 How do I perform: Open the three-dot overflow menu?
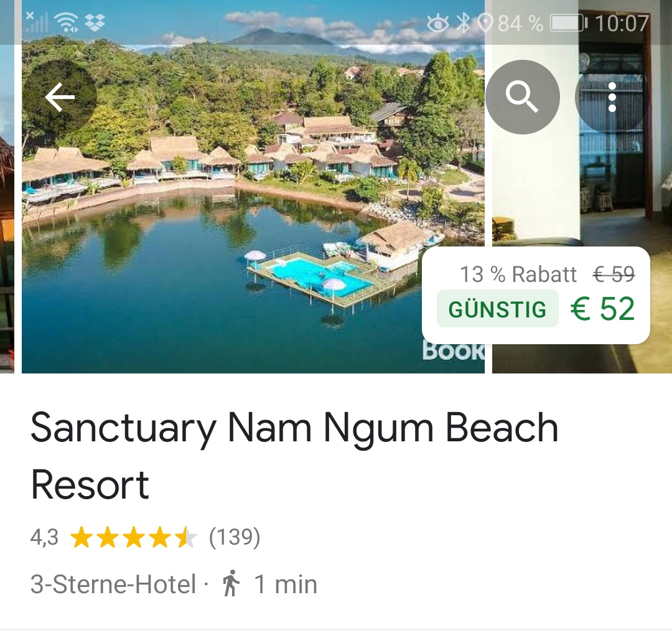612,97
